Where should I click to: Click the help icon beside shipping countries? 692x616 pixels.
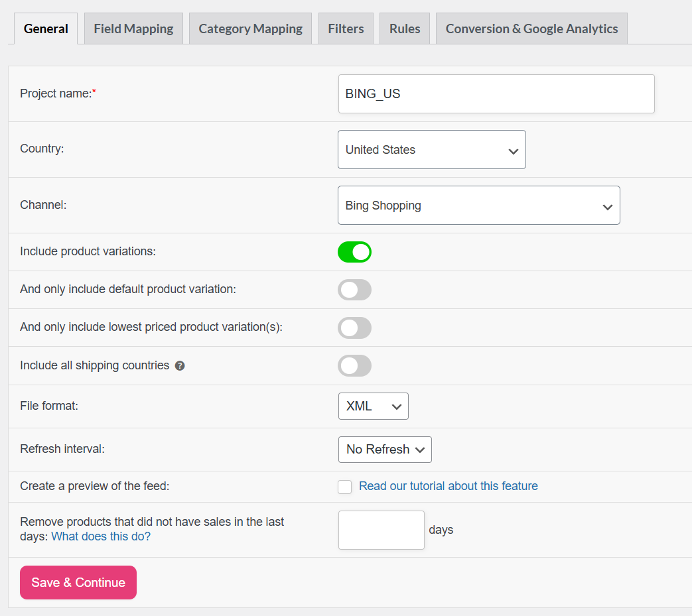(180, 366)
